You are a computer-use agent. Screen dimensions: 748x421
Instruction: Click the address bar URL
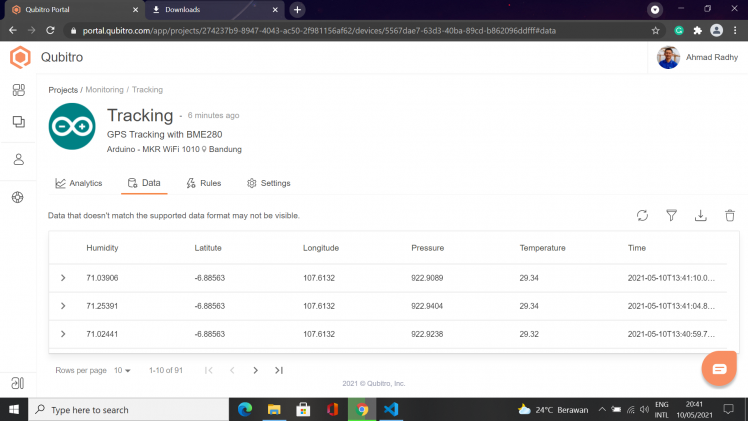click(x=319, y=31)
